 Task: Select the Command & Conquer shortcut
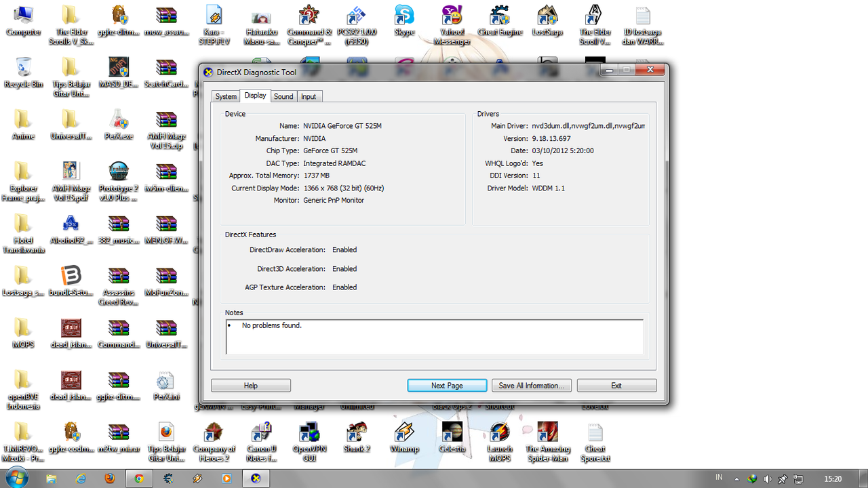click(309, 25)
